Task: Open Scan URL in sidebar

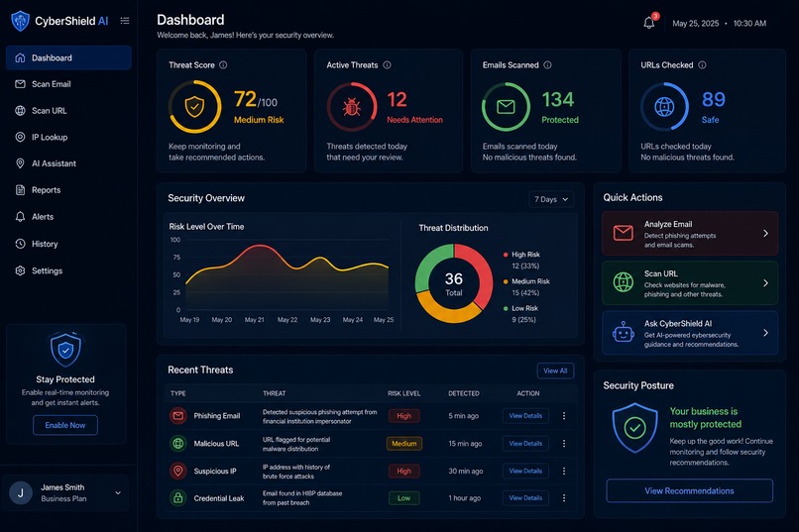Action: [68, 111]
